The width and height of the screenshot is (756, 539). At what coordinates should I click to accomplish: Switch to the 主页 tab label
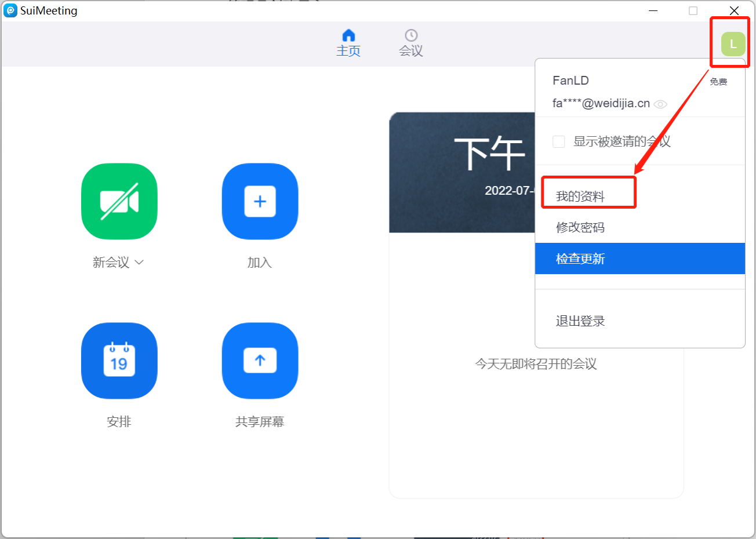coord(348,51)
